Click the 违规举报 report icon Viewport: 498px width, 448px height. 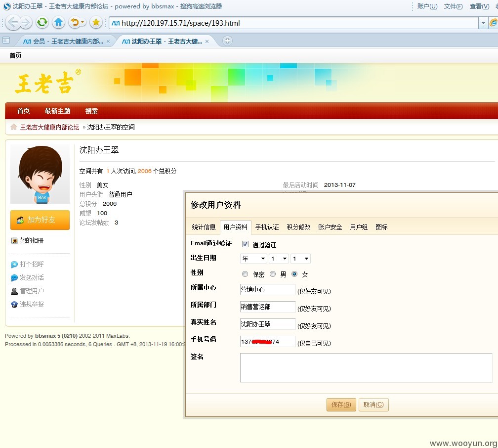coord(14,305)
